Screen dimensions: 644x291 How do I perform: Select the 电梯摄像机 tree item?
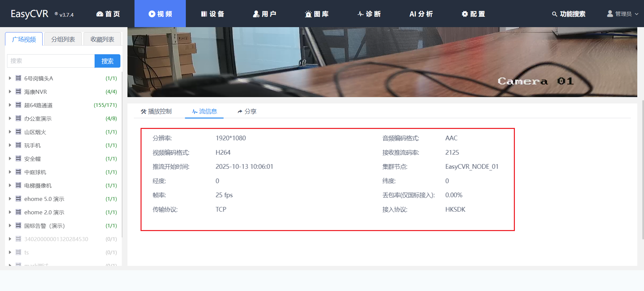pos(38,186)
